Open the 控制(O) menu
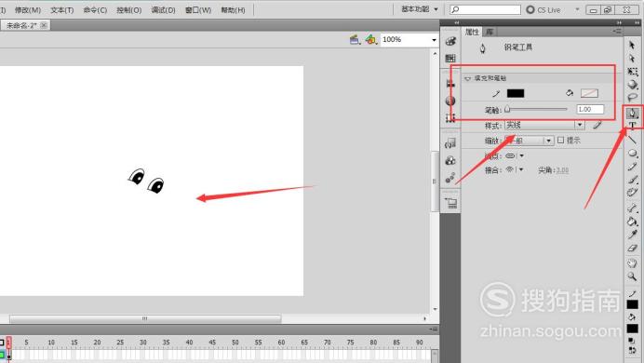The image size is (644, 363). tap(129, 10)
